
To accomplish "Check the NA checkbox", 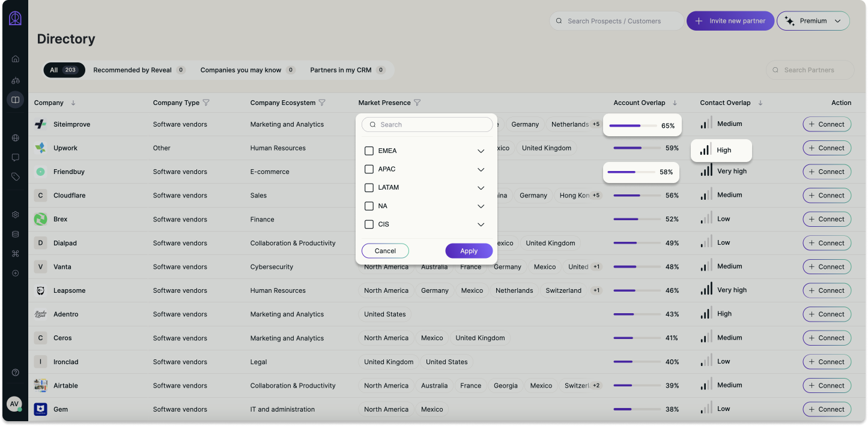I will (369, 206).
